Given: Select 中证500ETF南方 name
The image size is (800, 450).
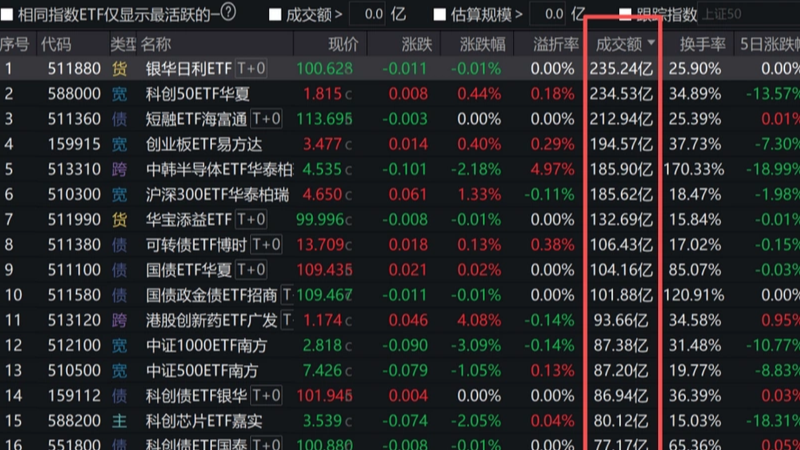Looking at the screenshot, I should tap(202, 370).
